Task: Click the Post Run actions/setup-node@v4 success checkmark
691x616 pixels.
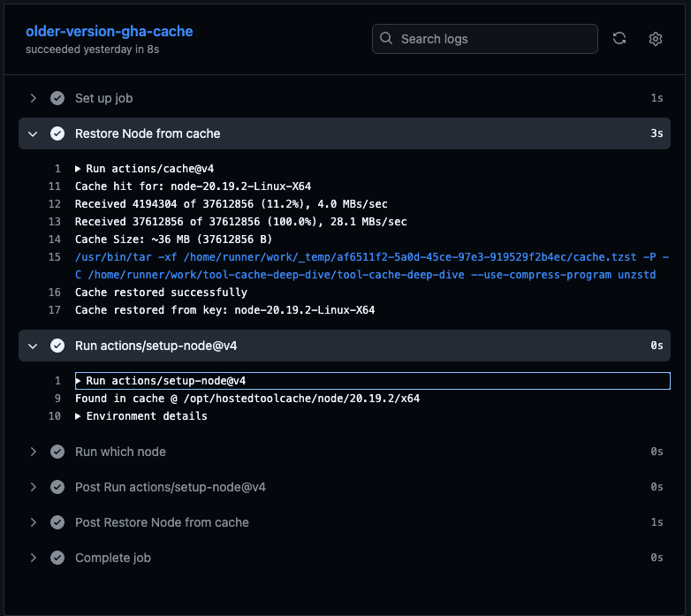Action: pyautogui.click(x=57, y=487)
